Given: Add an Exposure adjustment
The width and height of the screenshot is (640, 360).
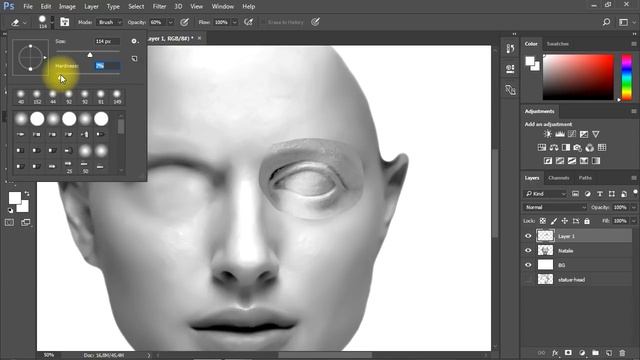Looking at the screenshot, I should (x=584, y=134).
